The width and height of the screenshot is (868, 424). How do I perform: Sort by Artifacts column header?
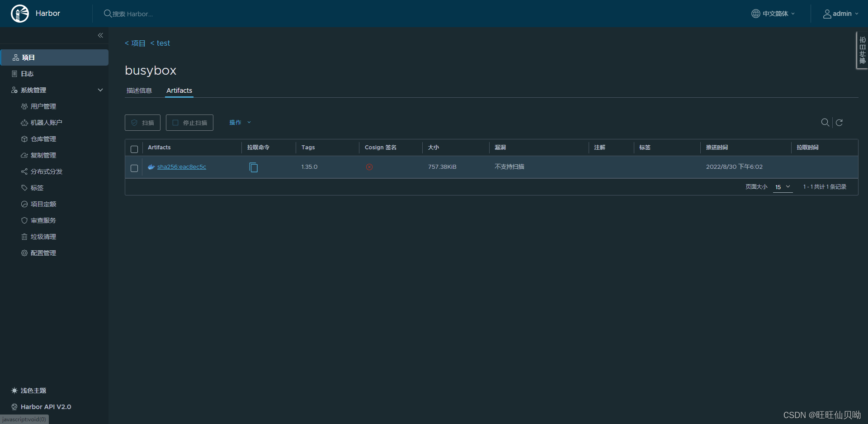pyautogui.click(x=159, y=148)
